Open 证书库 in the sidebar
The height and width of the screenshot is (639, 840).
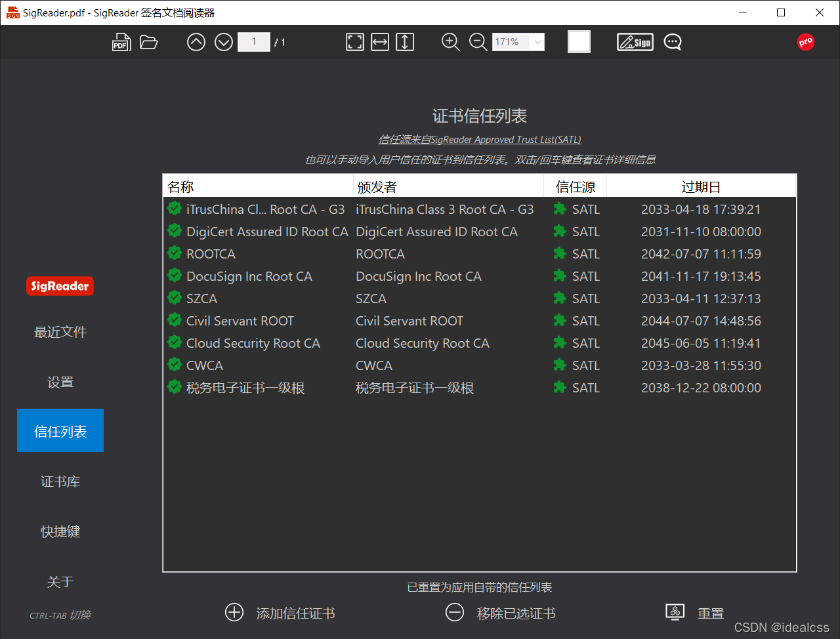[60, 482]
